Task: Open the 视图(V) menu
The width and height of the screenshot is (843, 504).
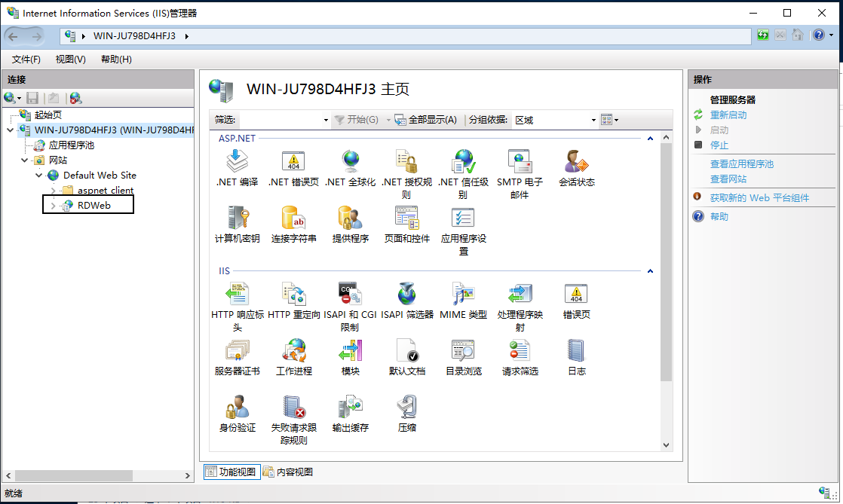Action: [70, 60]
